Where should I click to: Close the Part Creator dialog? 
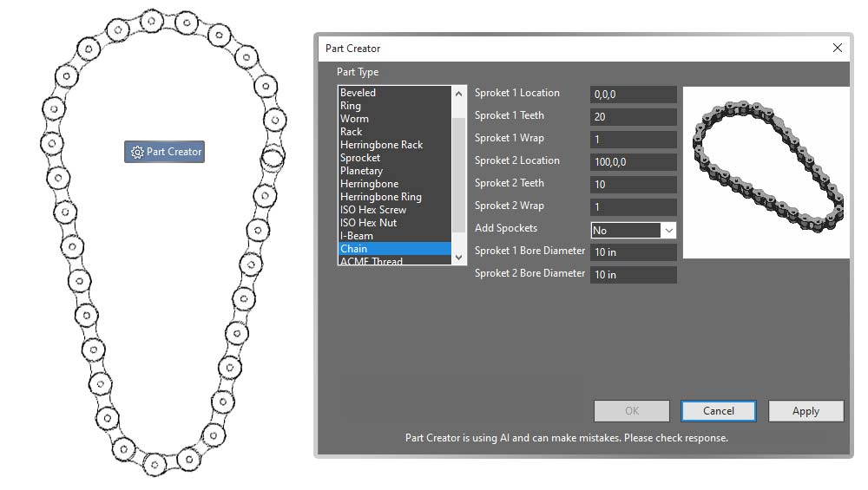[x=837, y=48]
